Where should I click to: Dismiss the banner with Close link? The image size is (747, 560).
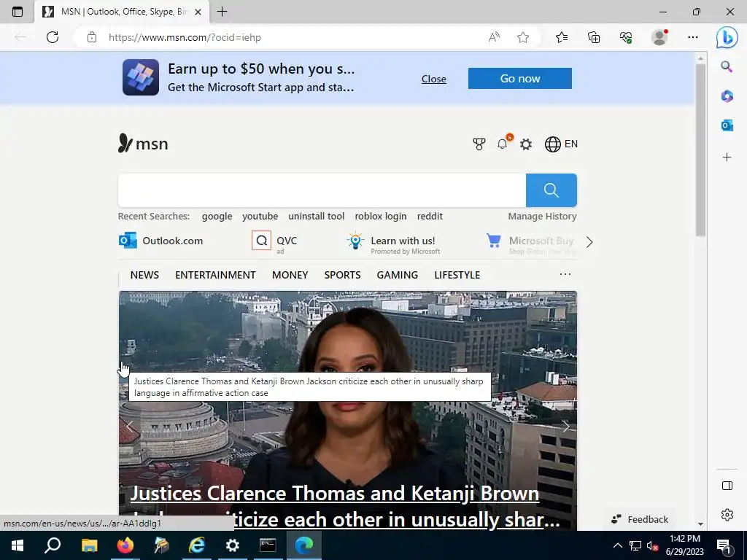433,79
